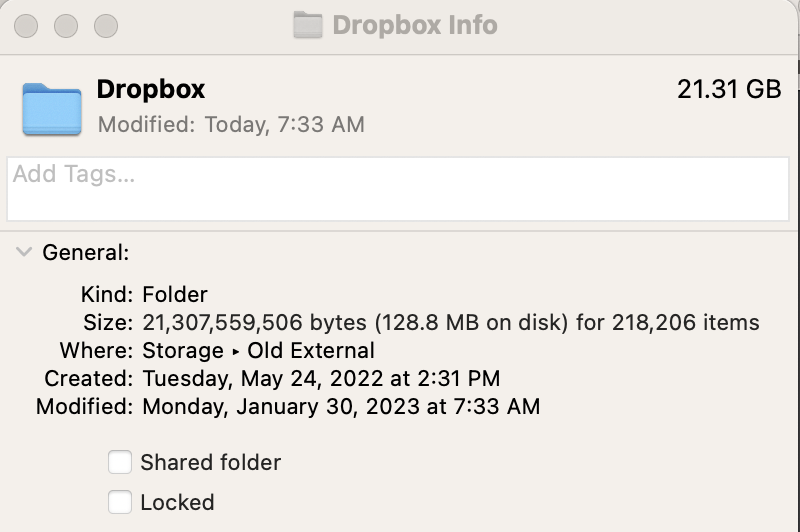Collapse the General section chevron

click(x=23, y=253)
